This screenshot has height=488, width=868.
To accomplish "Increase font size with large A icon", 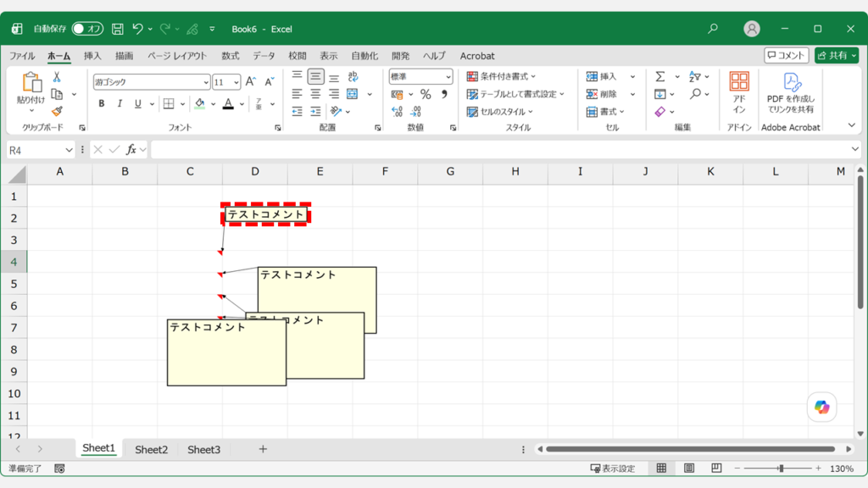I will click(250, 82).
